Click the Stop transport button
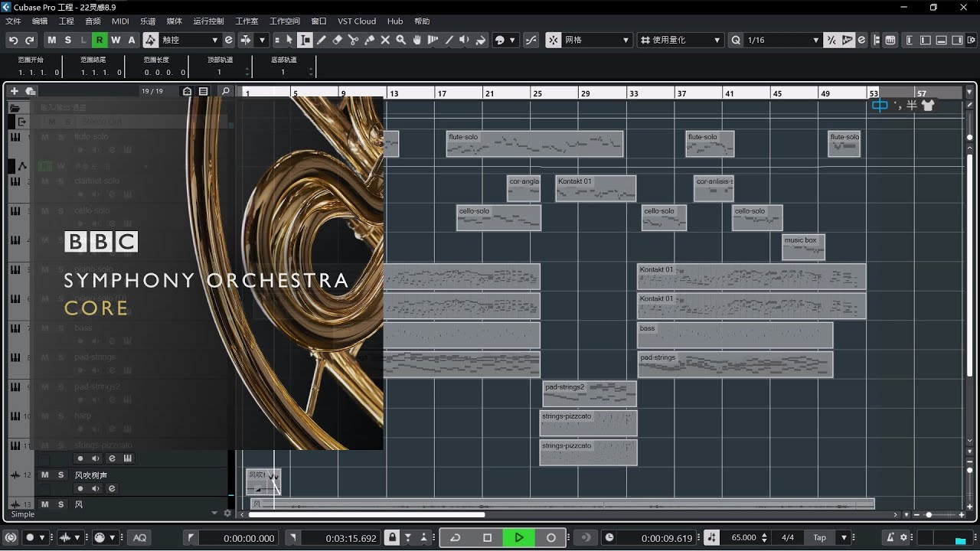Screen dimensions: 980x551 487,538
